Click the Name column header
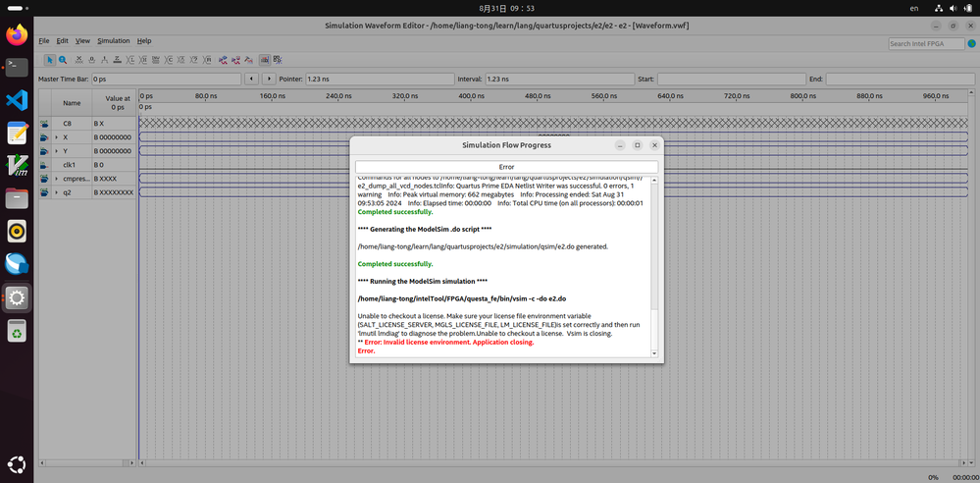The height and width of the screenshot is (483, 980). tap(72, 103)
